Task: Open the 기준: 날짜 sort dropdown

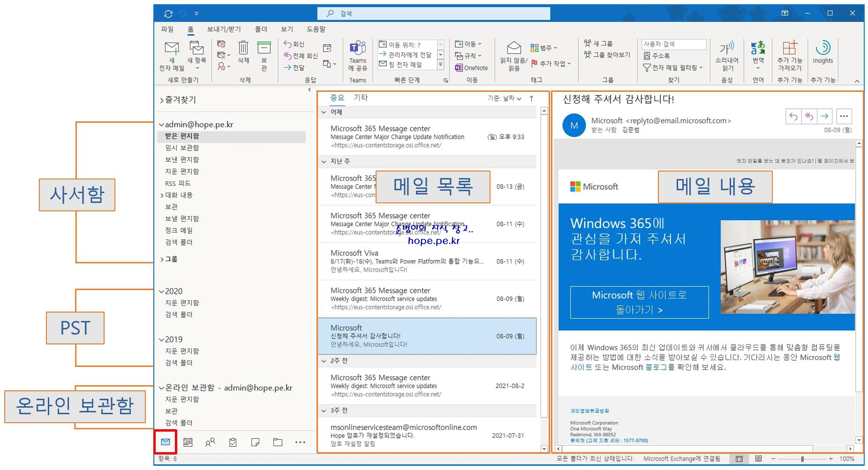Action: 505,98
